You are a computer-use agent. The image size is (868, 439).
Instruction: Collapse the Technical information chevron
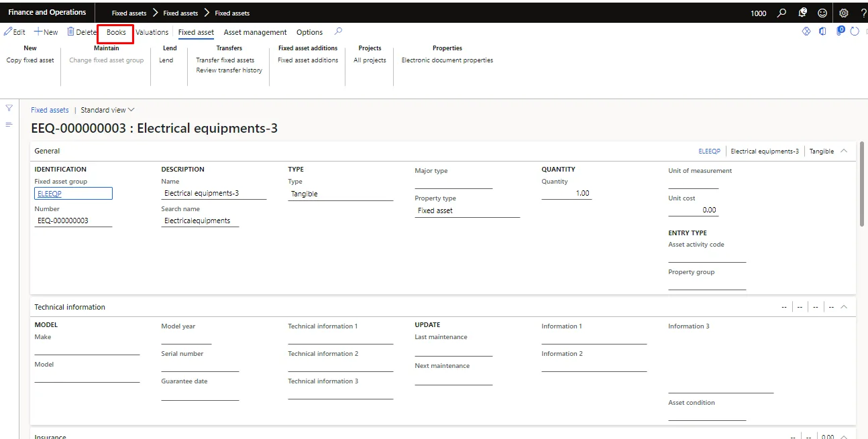(844, 306)
